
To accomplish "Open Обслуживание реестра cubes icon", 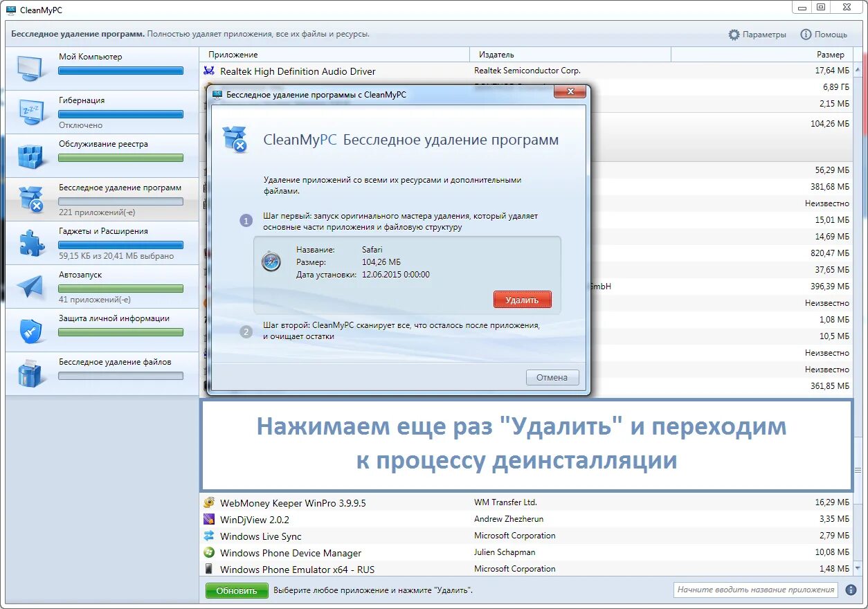I will 30,155.
